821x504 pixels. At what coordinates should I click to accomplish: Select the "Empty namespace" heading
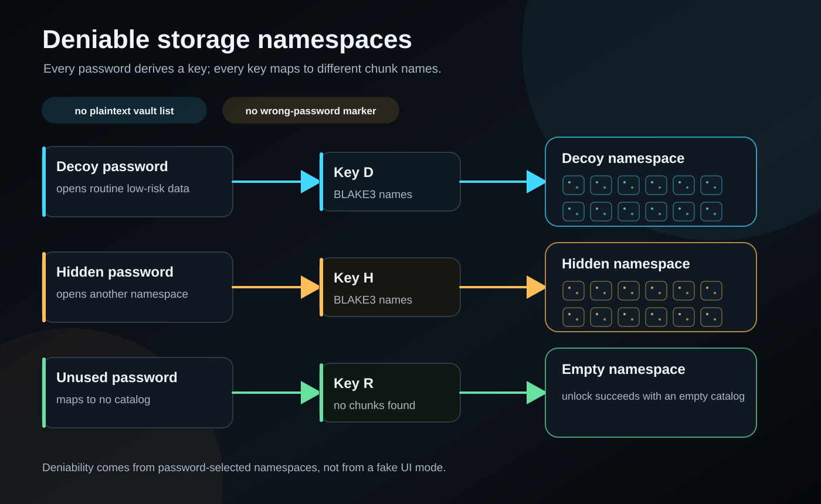(623, 369)
